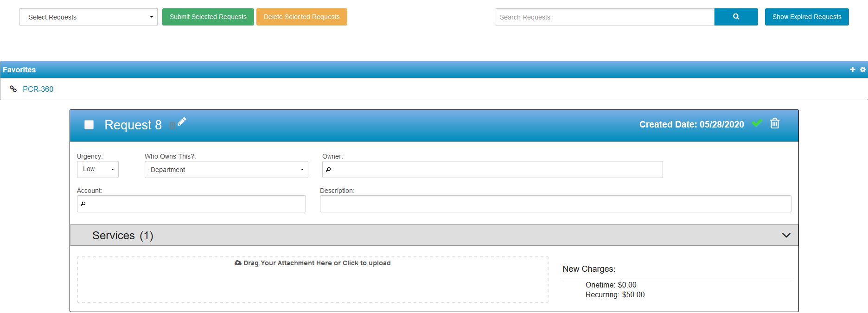Click the cloud upload icon in attachment area
The width and height of the screenshot is (868, 313).
tap(238, 263)
